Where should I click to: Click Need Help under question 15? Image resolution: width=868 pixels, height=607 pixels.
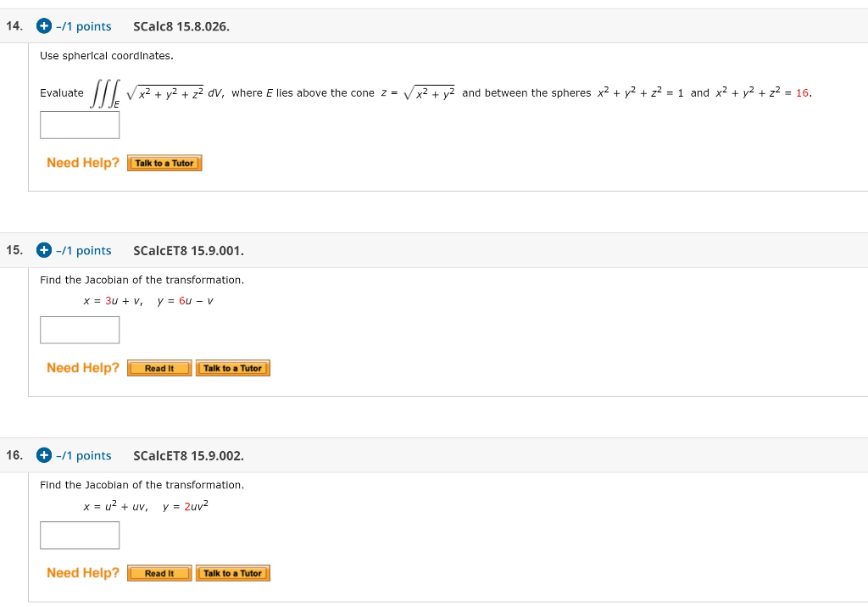click(x=81, y=368)
